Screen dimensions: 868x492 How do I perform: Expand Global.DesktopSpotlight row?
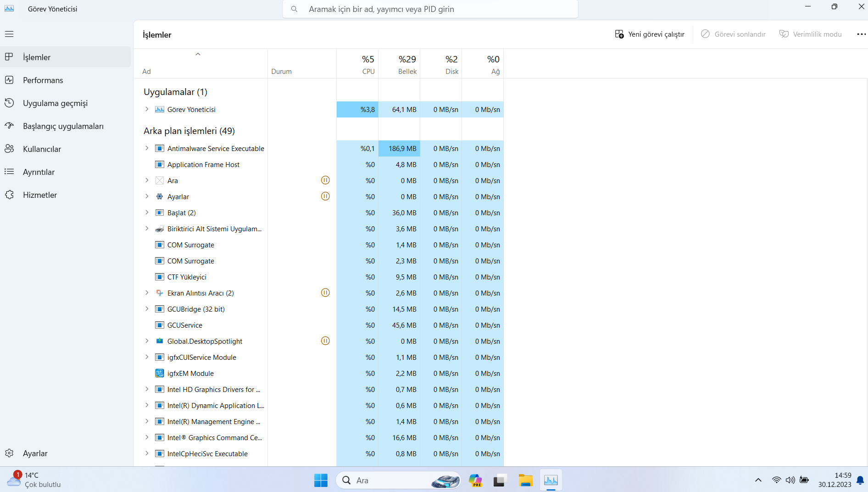point(147,341)
